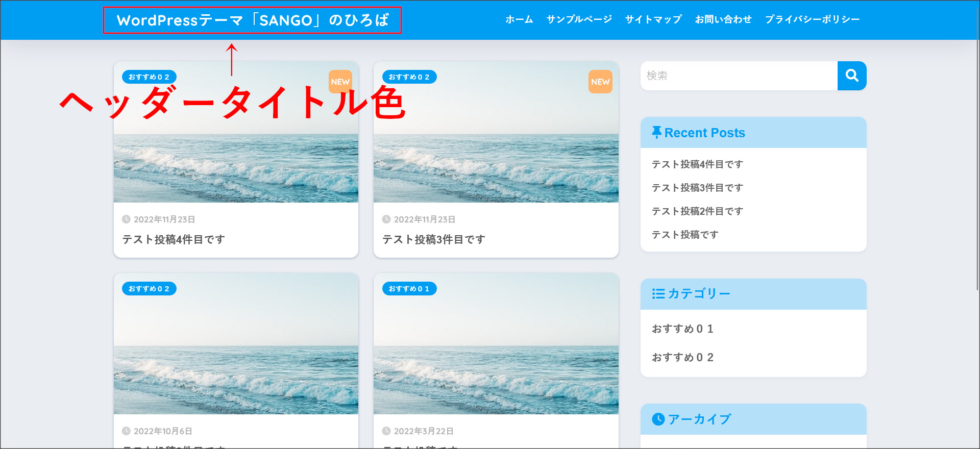This screenshot has height=449, width=980.
Task: Click the clock icon next to 2022年10月6日
Action: (x=126, y=431)
